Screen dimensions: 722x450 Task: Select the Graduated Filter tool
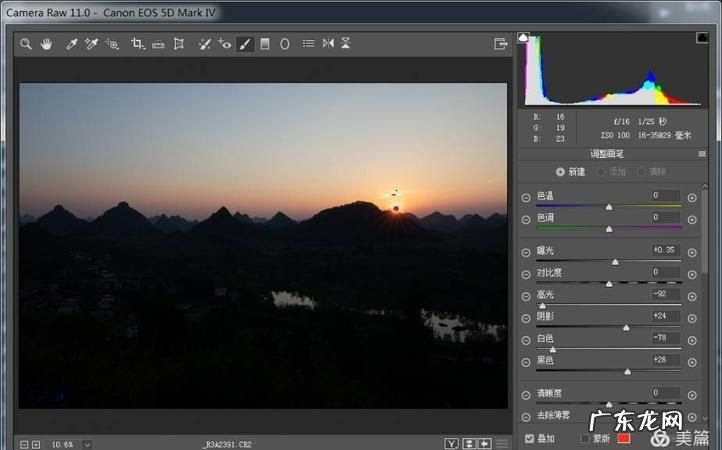coord(265,44)
